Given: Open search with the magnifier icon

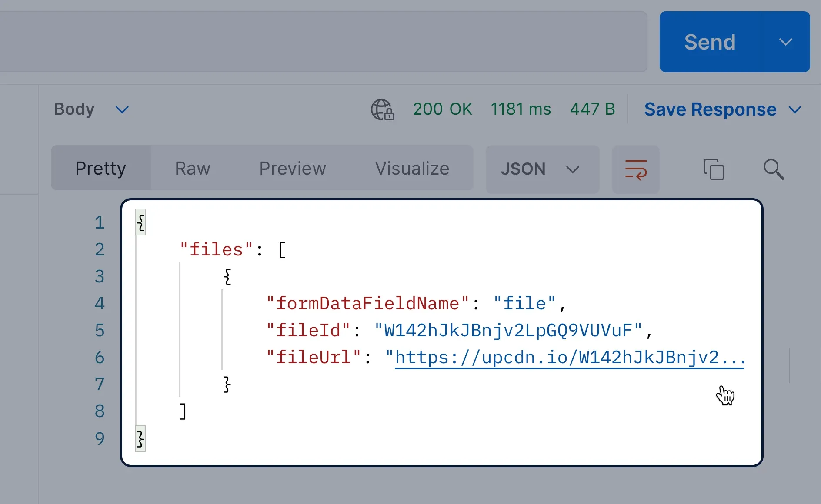Looking at the screenshot, I should click(x=774, y=169).
